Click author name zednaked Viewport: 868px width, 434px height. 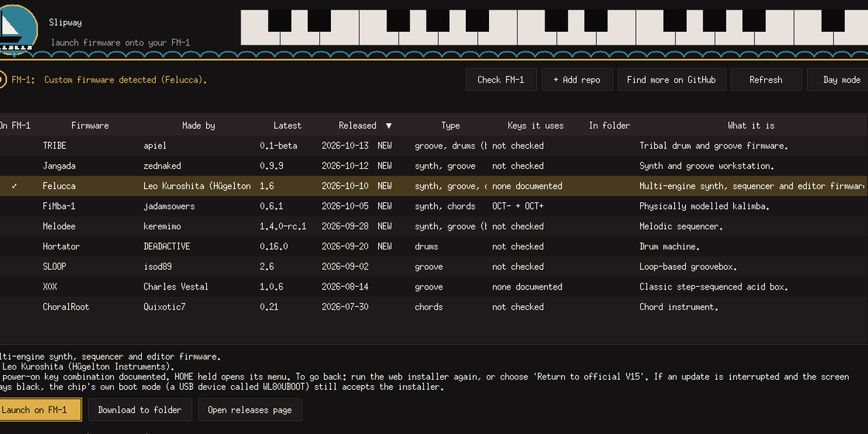point(162,165)
